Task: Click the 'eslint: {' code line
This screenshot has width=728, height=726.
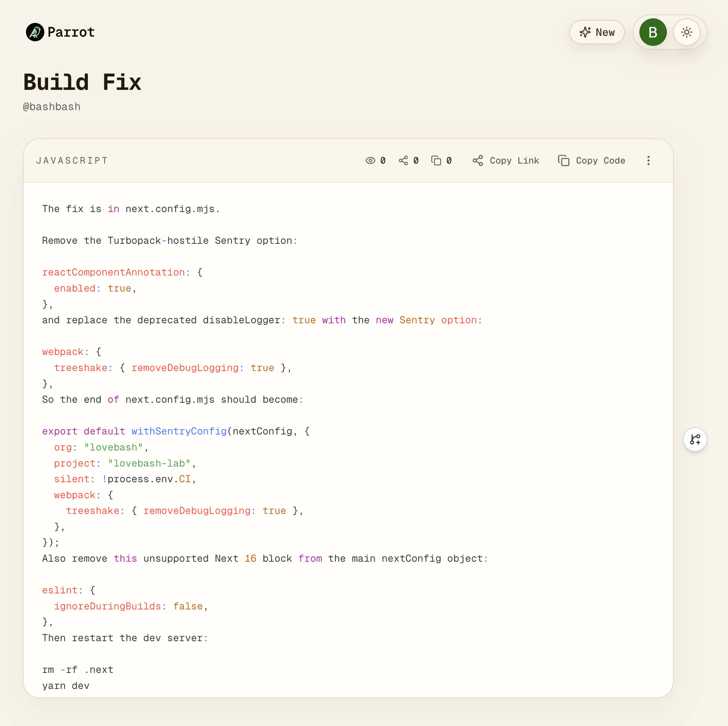Action: (69, 590)
